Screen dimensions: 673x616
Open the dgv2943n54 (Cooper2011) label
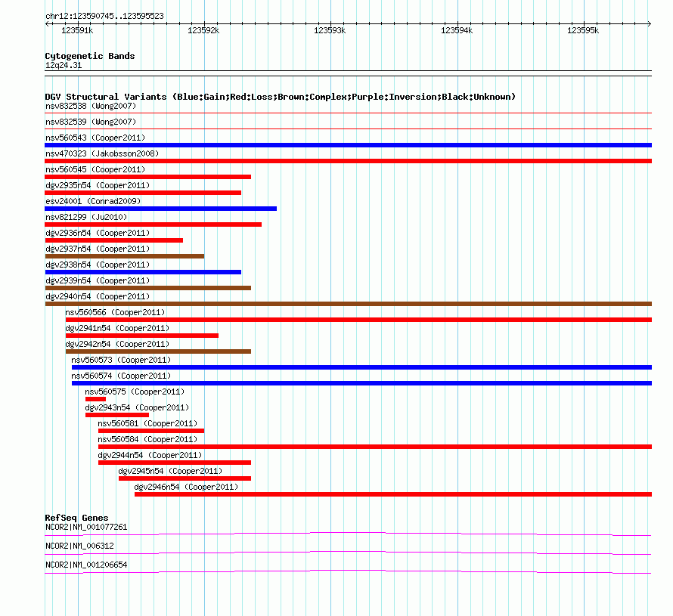click(137, 407)
